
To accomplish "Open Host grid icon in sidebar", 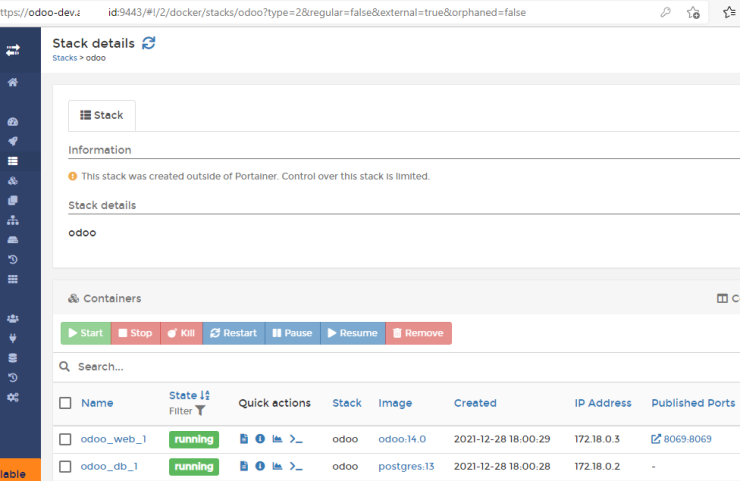I will tap(13, 279).
